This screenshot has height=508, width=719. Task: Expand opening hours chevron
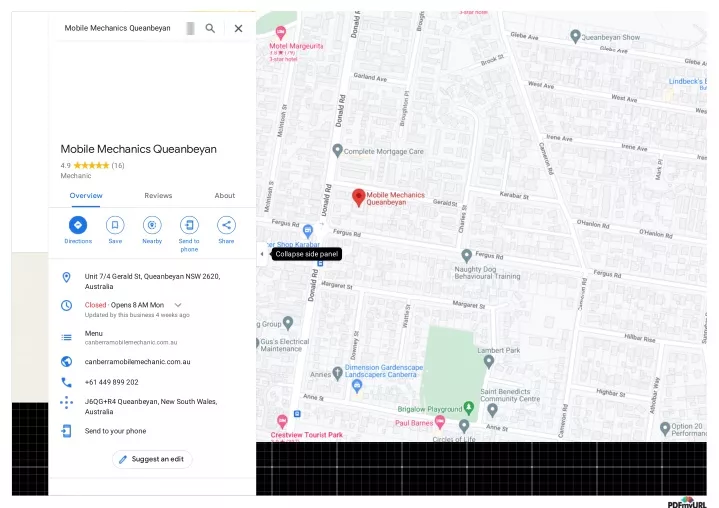pos(178,305)
